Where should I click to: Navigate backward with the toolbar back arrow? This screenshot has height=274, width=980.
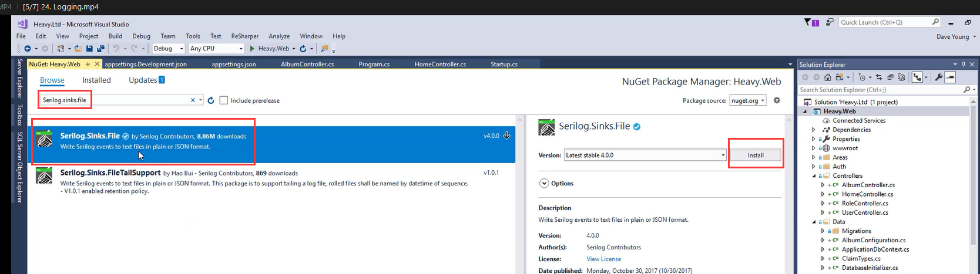tap(28, 49)
